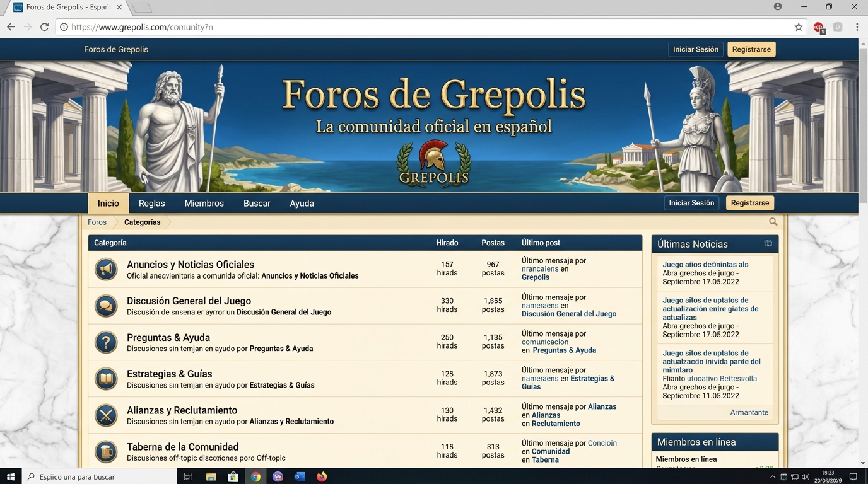This screenshot has height=484, width=868.
Task: Click the red extension icon in toolbar
Action: tap(819, 27)
